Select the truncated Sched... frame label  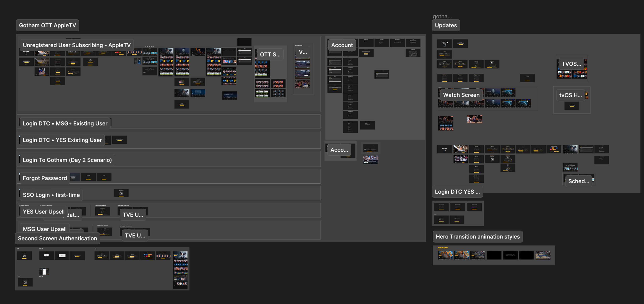pos(579,181)
